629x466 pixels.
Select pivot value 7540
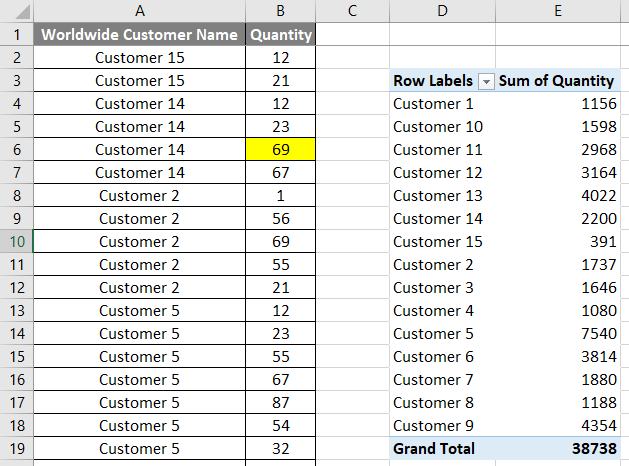coord(558,334)
